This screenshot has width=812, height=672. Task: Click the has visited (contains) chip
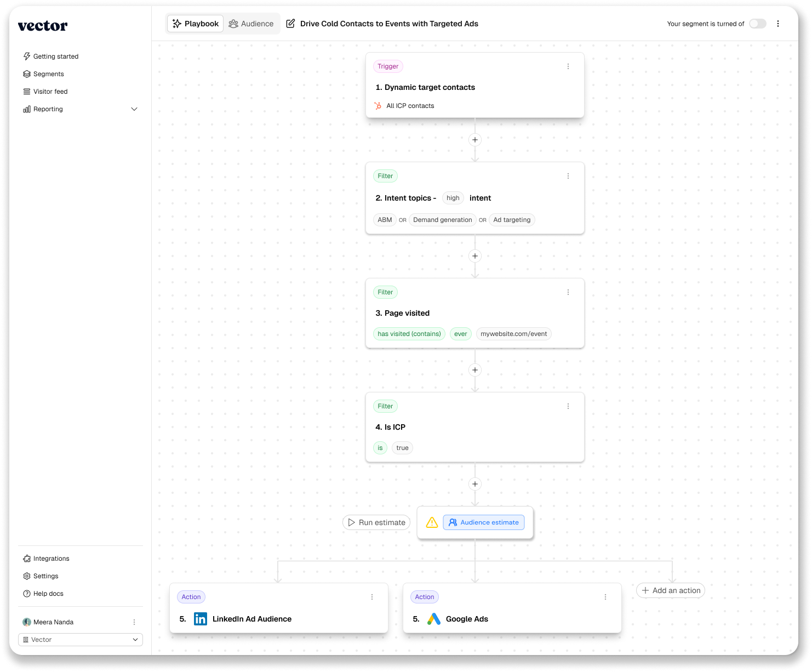(x=409, y=334)
